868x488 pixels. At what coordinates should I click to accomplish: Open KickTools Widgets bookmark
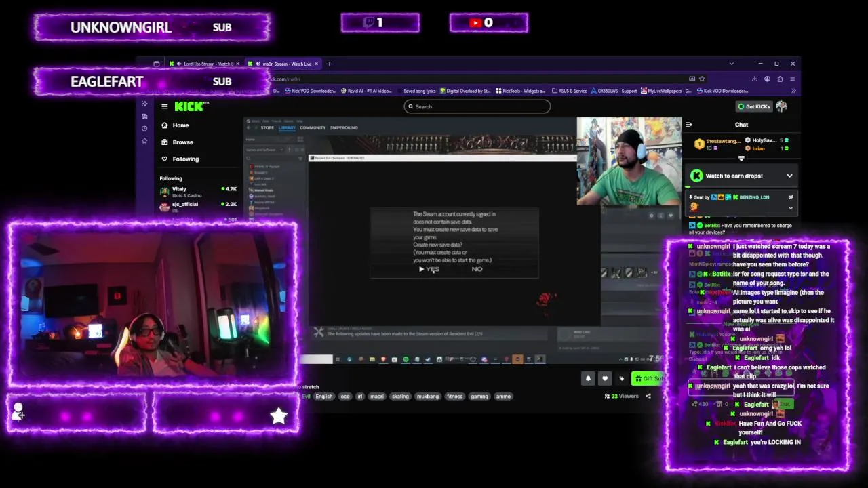click(x=521, y=91)
